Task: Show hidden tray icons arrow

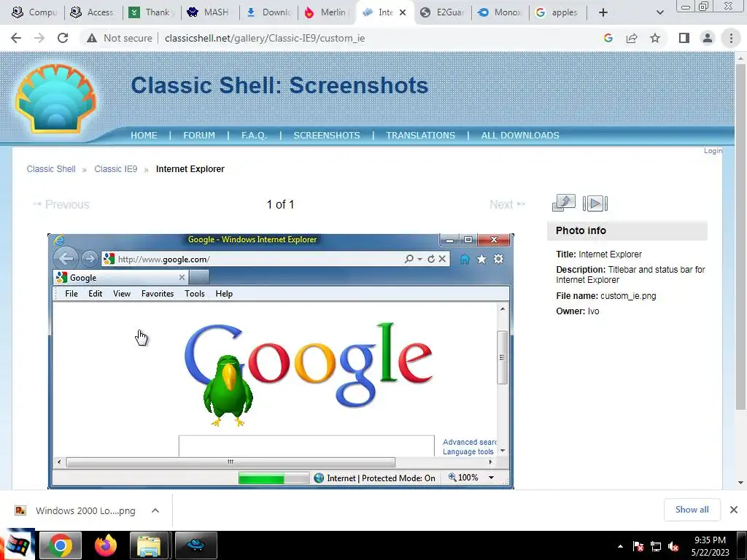Action: pyautogui.click(x=620, y=547)
